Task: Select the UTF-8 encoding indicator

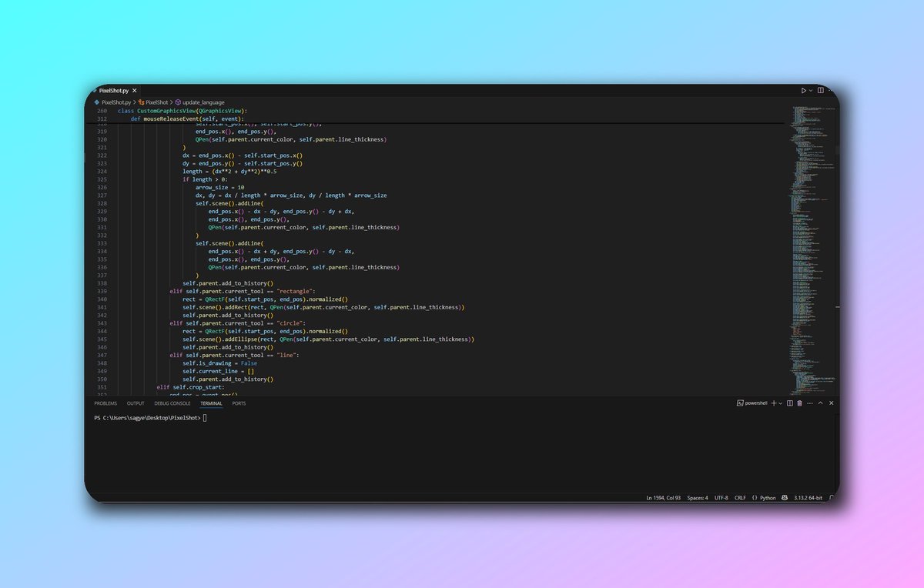Action: 721,498
